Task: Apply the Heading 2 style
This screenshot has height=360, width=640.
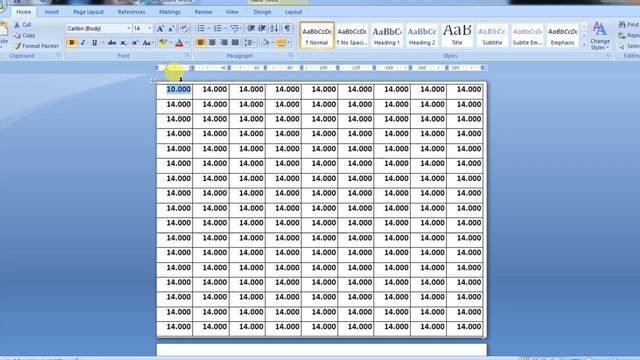Action: click(422, 36)
